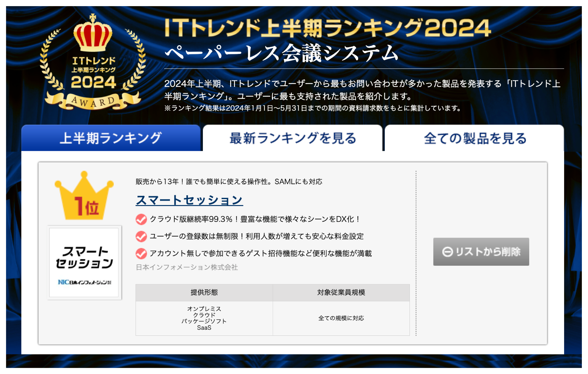Click the minus icon on リストから削除
The image size is (588, 374).
coord(447,252)
